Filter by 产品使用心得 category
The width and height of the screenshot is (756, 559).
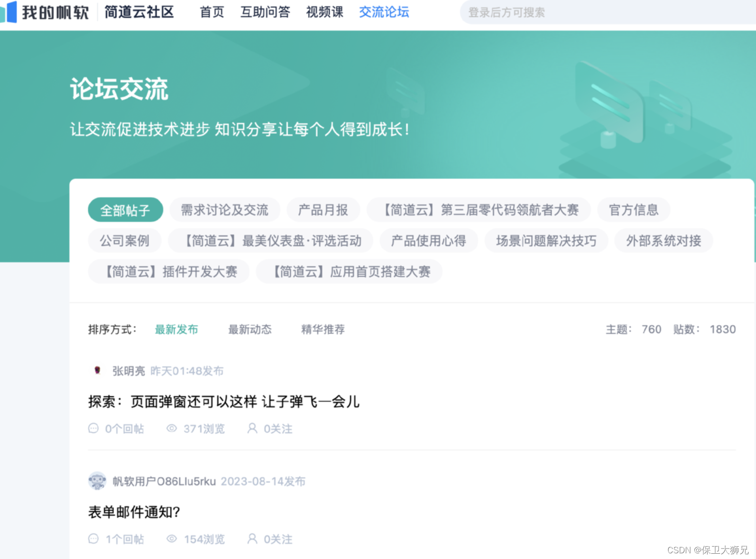[x=429, y=241]
